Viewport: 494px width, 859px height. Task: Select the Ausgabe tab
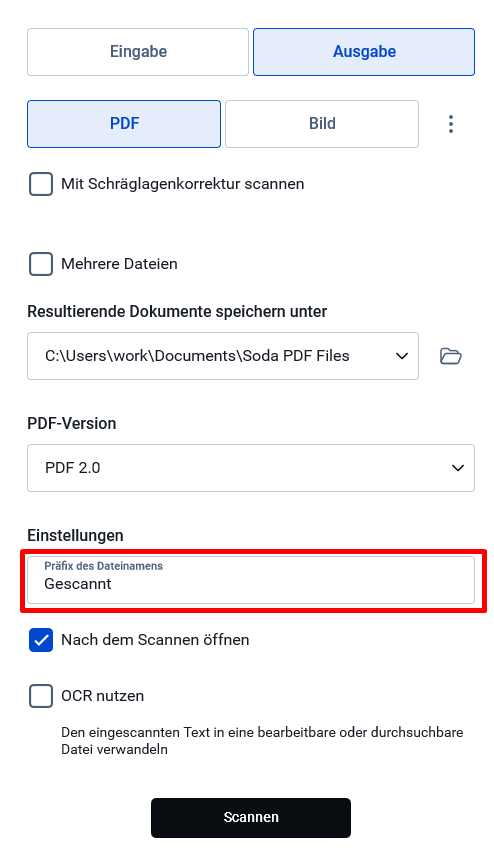[364, 51]
